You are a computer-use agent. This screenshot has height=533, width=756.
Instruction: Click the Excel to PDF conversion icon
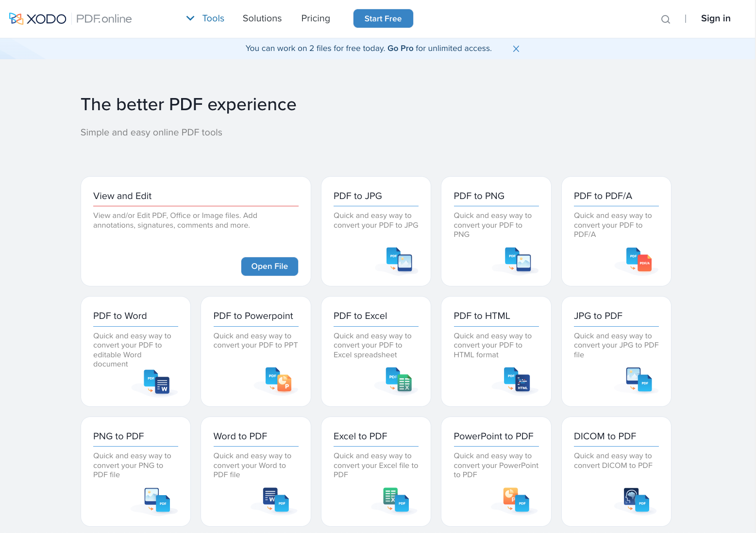tap(396, 500)
